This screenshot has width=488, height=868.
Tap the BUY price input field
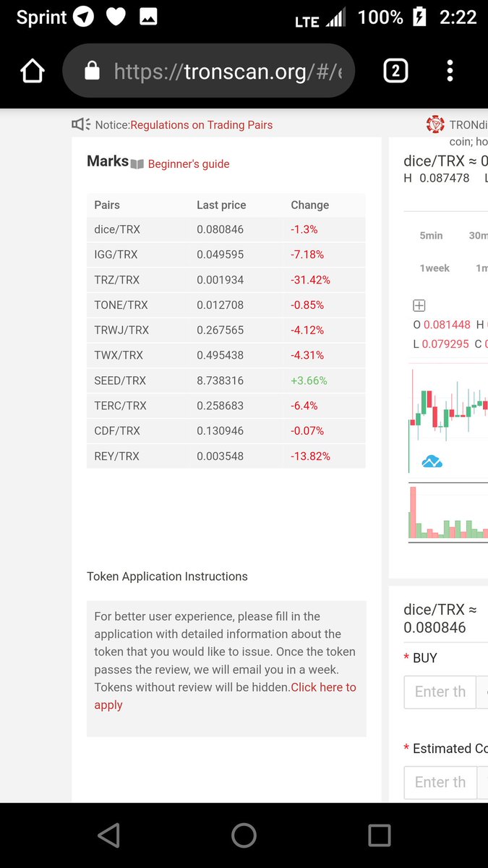(440, 692)
